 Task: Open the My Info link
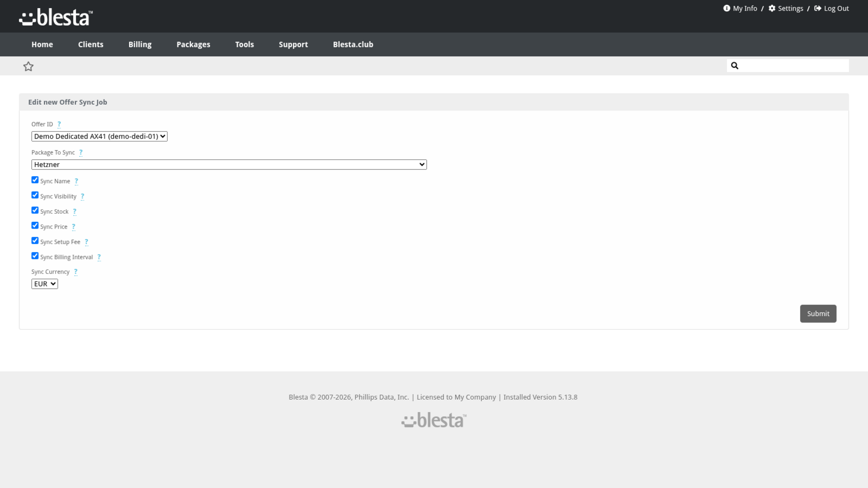(x=745, y=8)
